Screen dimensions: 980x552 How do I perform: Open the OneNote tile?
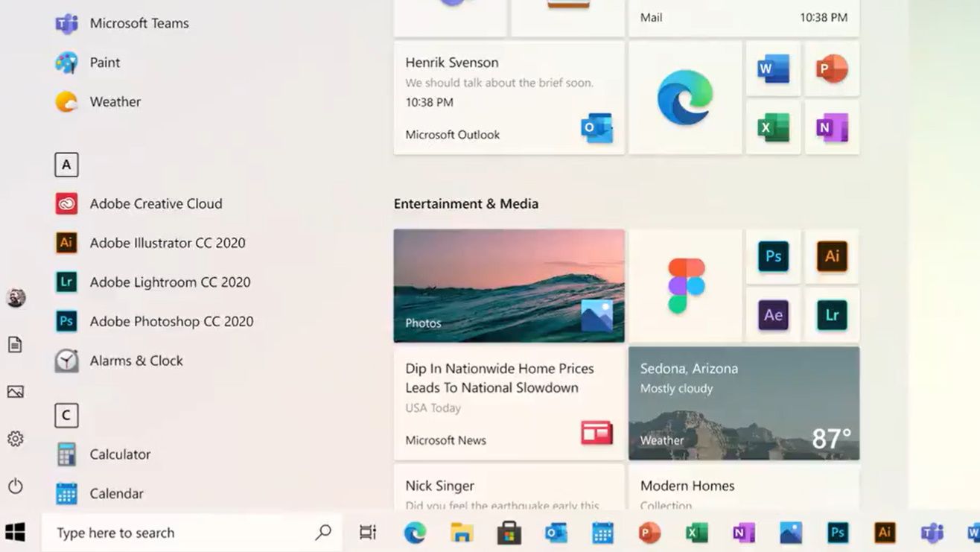[832, 127]
